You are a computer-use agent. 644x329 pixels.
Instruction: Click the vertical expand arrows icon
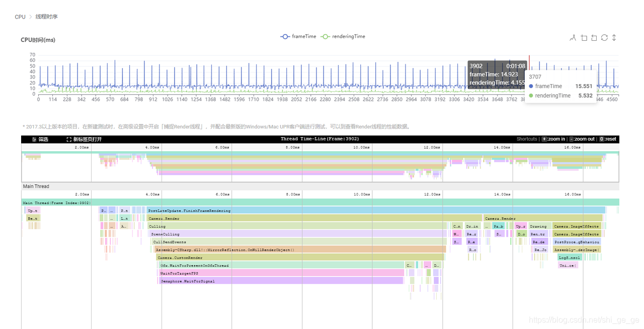point(614,37)
